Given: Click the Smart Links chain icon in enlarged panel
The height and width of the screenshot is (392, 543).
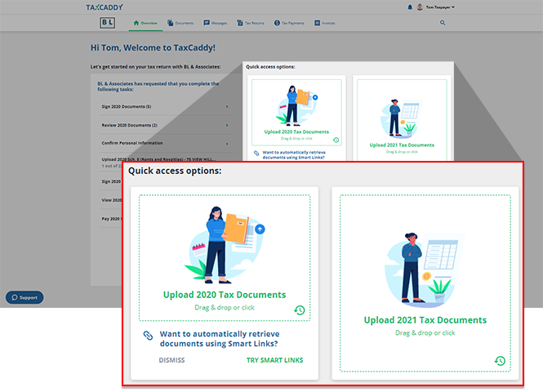Looking at the screenshot, I should [148, 335].
